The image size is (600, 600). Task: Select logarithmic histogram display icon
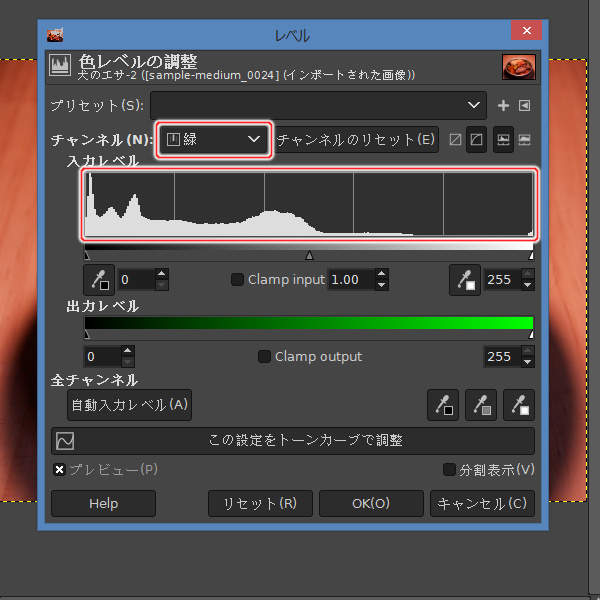(x=524, y=139)
